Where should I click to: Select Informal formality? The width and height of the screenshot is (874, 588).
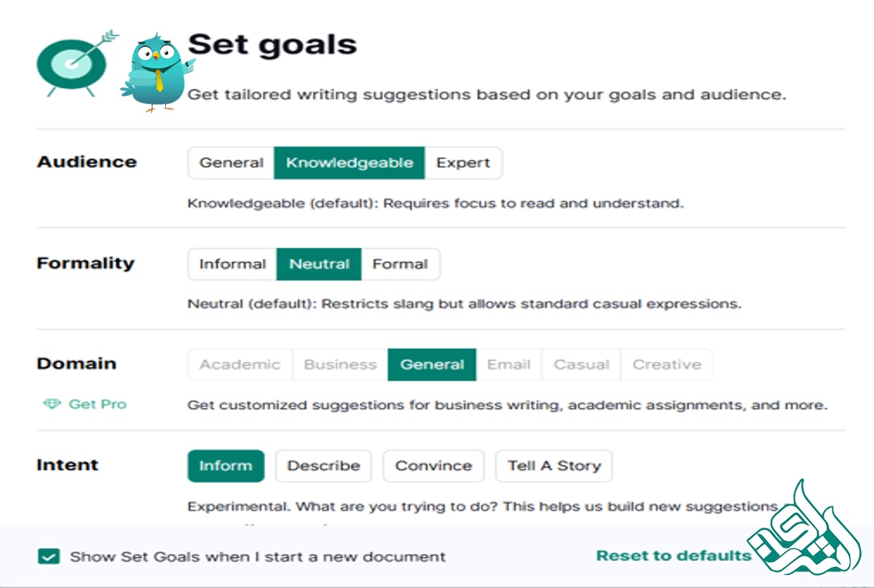[x=232, y=264]
